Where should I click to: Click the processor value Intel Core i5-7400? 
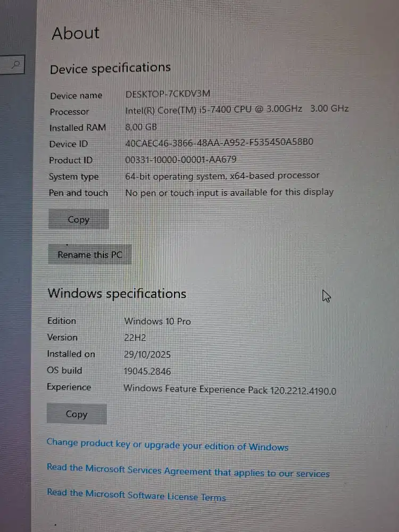pyautogui.click(x=237, y=109)
